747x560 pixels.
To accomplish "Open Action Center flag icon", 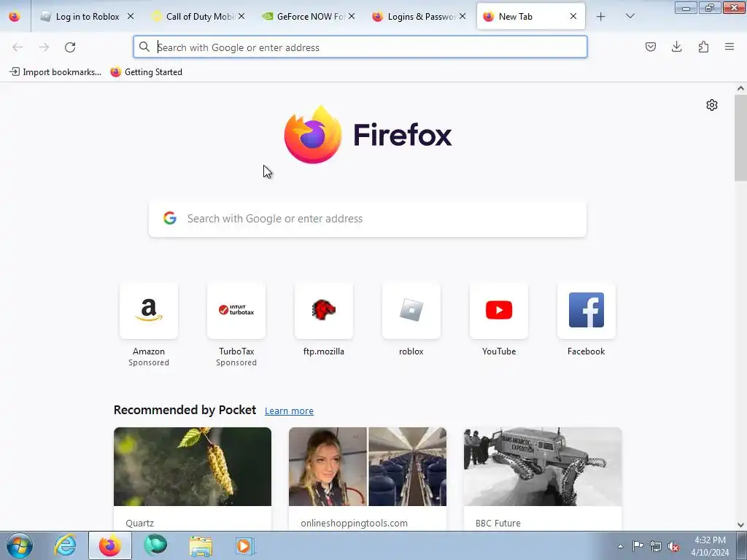I will click(x=638, y=546).
